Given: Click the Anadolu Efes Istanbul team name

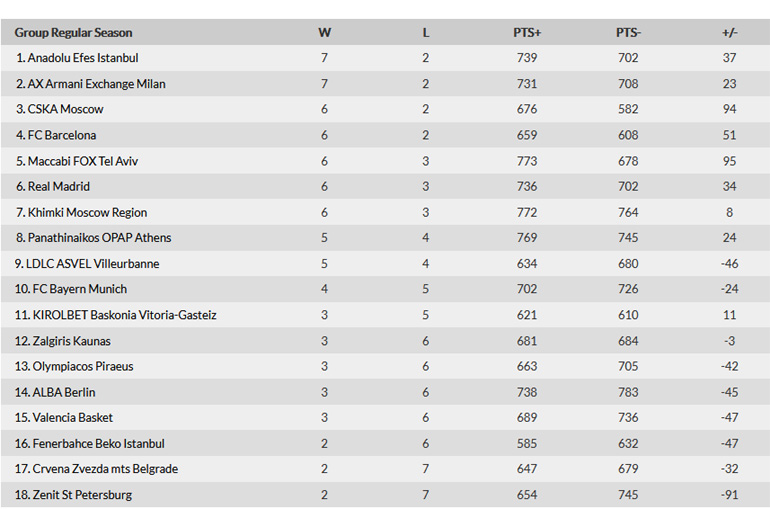Looking at the screenshot, I should (x=83, y=58).
